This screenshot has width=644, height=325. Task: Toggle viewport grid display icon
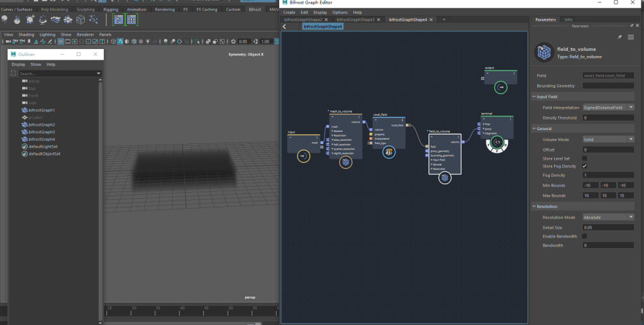pos(61,41)
